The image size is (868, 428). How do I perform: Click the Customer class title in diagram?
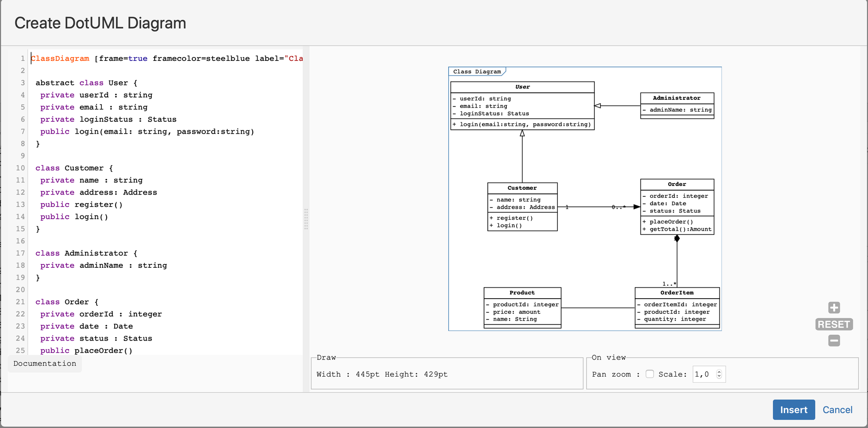(522, 188)
